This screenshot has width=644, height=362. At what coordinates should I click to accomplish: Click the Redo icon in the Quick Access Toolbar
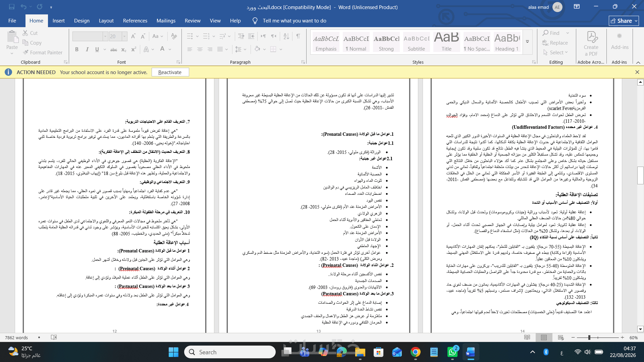click(x=40, y=7)
